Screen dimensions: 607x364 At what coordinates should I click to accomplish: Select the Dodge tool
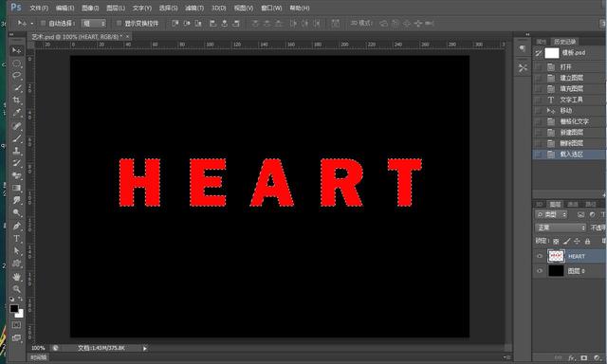16,212
